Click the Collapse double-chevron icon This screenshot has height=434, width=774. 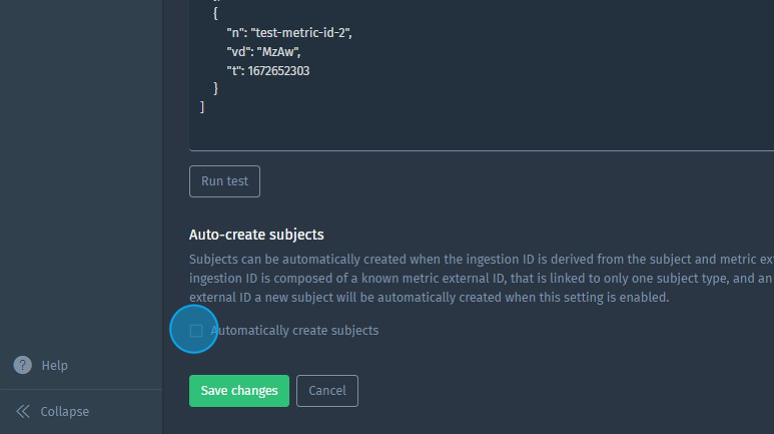[22, 411]
